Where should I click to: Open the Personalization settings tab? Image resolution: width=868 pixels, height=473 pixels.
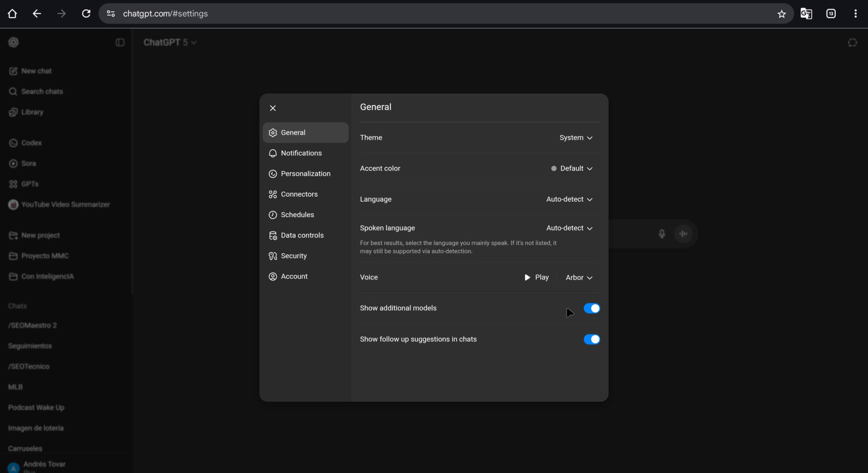pyautogui.click(x=306, y=174)
